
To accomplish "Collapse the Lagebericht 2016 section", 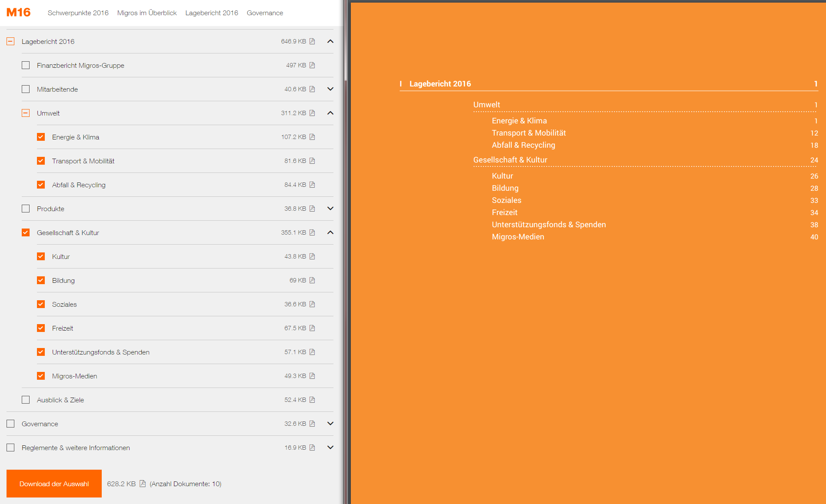I will [x=330, y=41].
